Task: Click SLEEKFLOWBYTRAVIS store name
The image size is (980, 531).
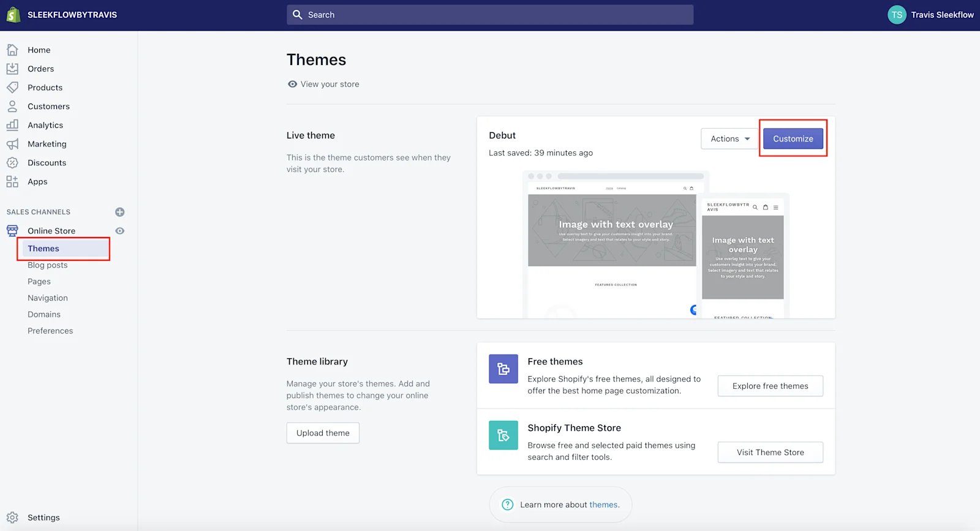Action: click(x=72, y=15)
